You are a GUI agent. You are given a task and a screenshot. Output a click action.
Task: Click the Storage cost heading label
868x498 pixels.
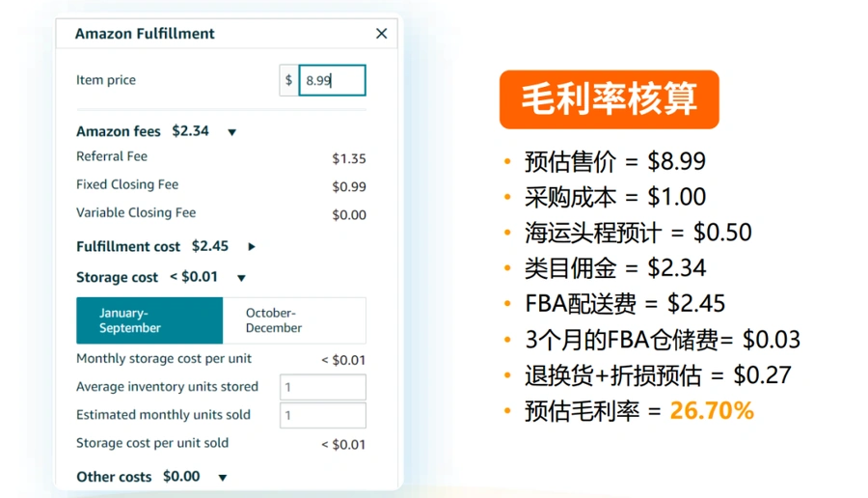pos(118,277)
